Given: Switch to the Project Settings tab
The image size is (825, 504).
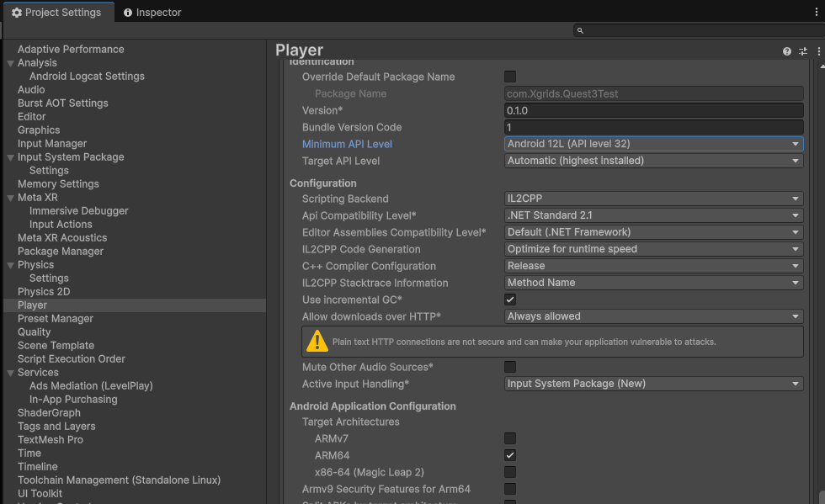Looking at the screenshot, I should [x=57, y=12].
